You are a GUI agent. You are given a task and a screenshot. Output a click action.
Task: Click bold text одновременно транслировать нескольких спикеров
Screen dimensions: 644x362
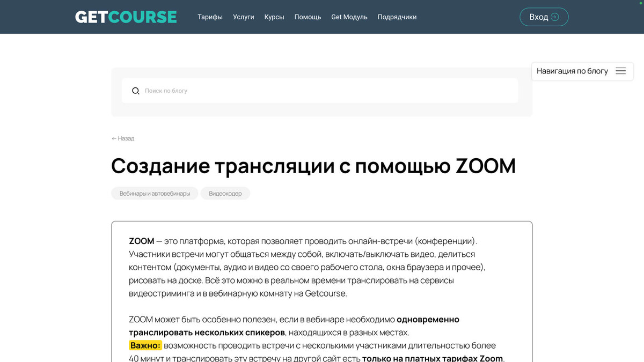(294, 326)
